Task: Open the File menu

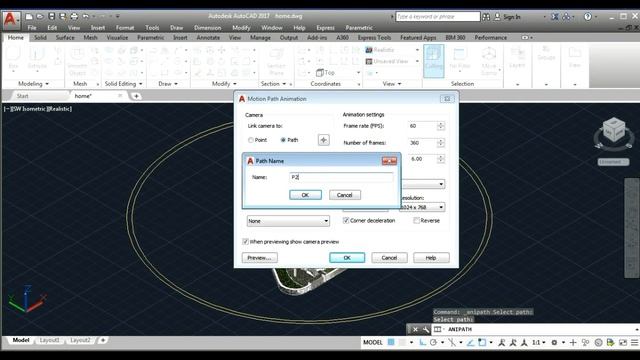Action: (x=32, y=28)
